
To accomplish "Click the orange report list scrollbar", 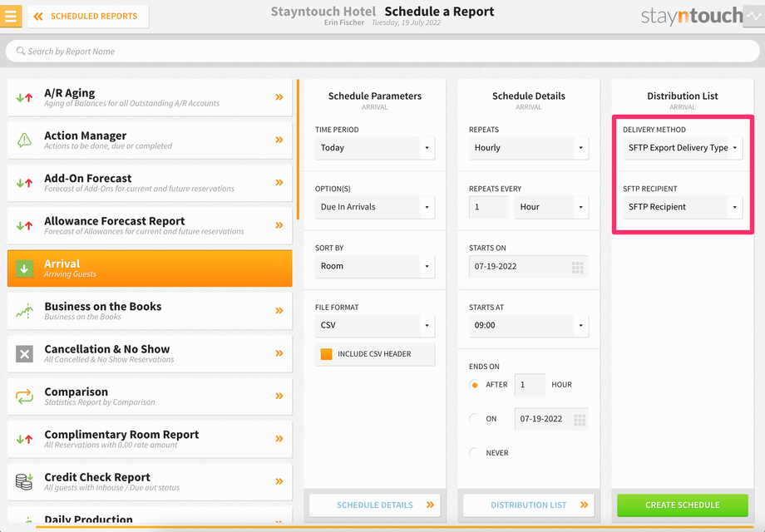I will click(x=298, y=150).
